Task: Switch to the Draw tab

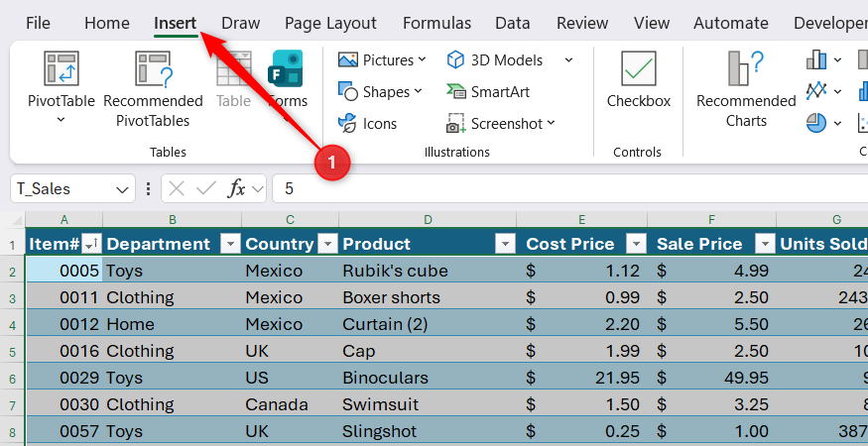Action: (x=240, y=23)
